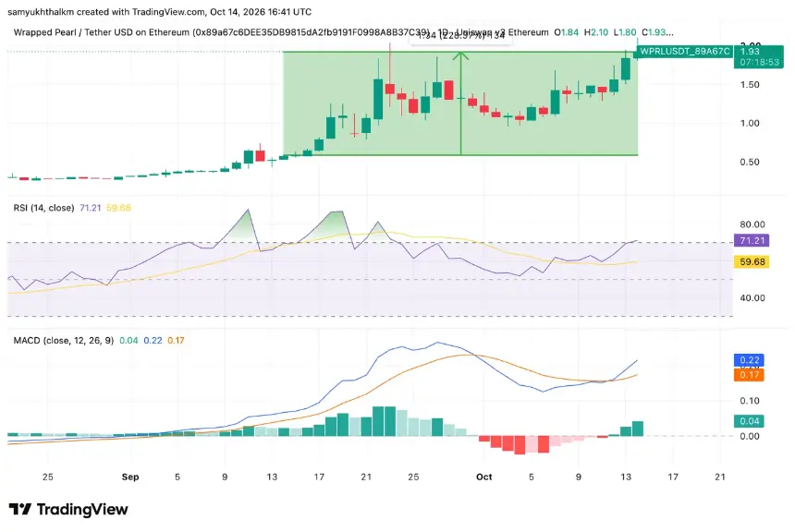This screenshot has width=795, height=532.
Task: Click the orange 0.17 tag on MACD axis
Action: click(749, 375)
